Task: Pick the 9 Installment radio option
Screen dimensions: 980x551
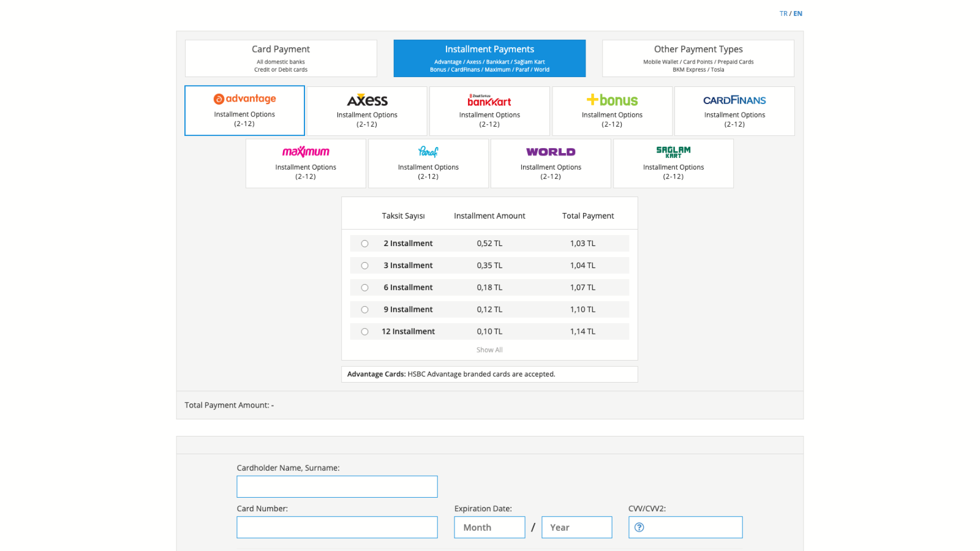Action: coord(364,310)
